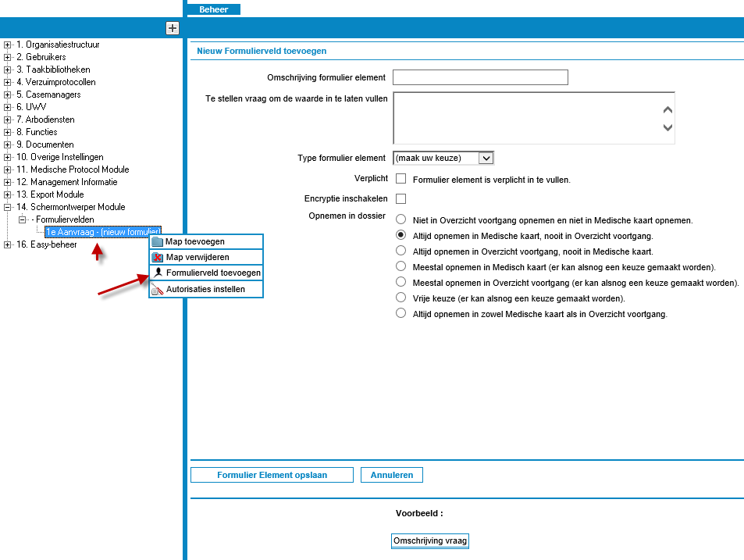Viewport: 744px width, 560px height.
Task: Choose Formulierveld toevoegen from context menu
Action: click(x=213, y=273)
